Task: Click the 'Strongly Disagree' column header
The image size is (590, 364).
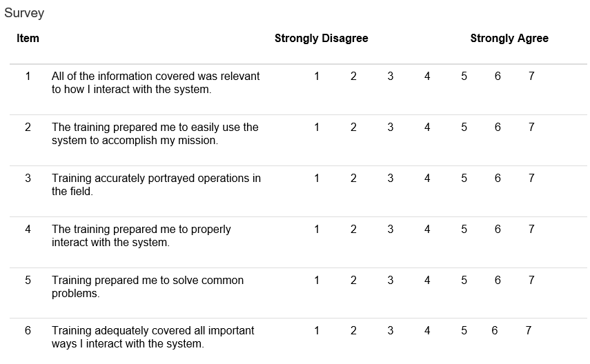Action: pyautogui.click(x=321, y=39)
